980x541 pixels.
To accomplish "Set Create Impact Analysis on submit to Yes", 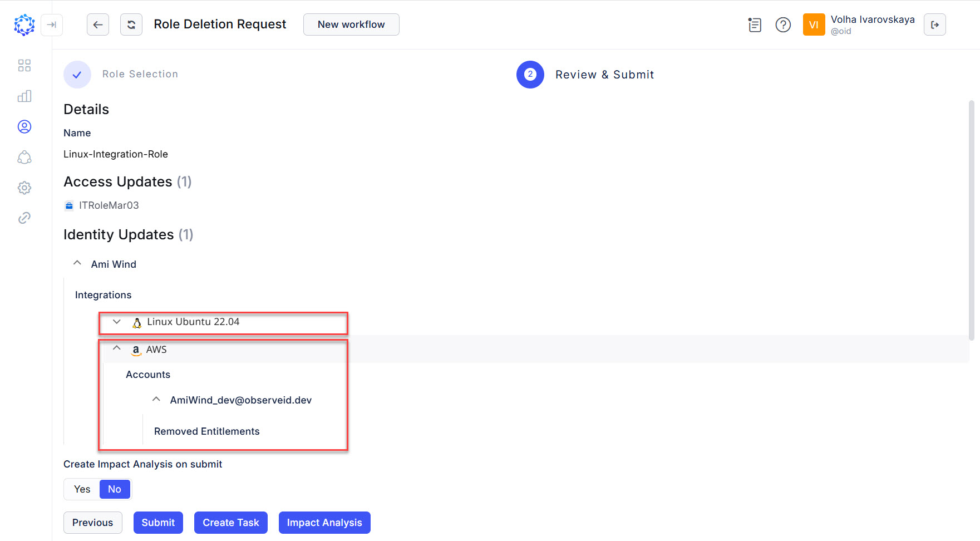I will coord(81,489).
